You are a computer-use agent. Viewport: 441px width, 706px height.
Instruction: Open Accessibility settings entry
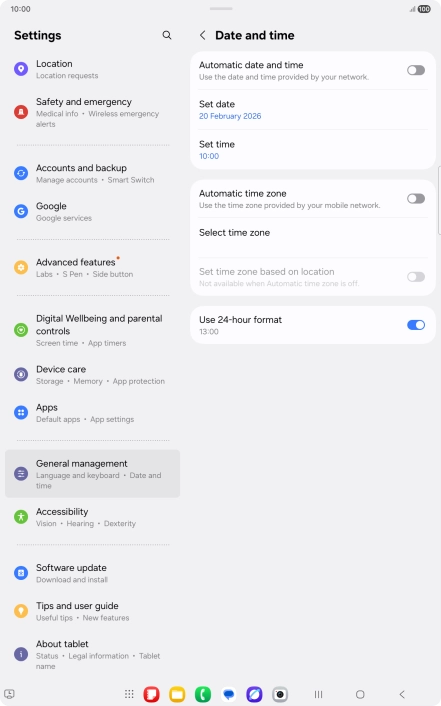coord(92,517)
